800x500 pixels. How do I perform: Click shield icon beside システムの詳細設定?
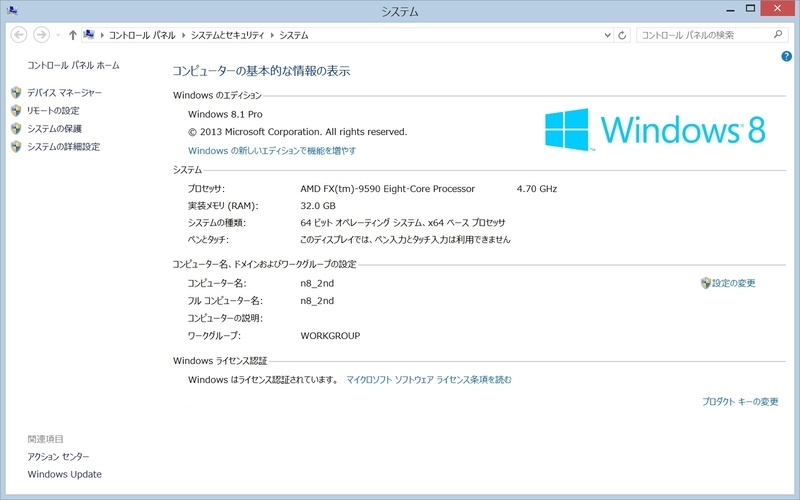(x=16, y=146)
